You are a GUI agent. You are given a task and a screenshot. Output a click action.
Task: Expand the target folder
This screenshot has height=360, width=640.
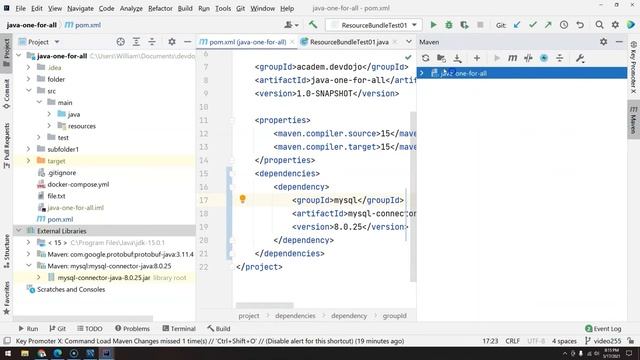click(29, 161)
